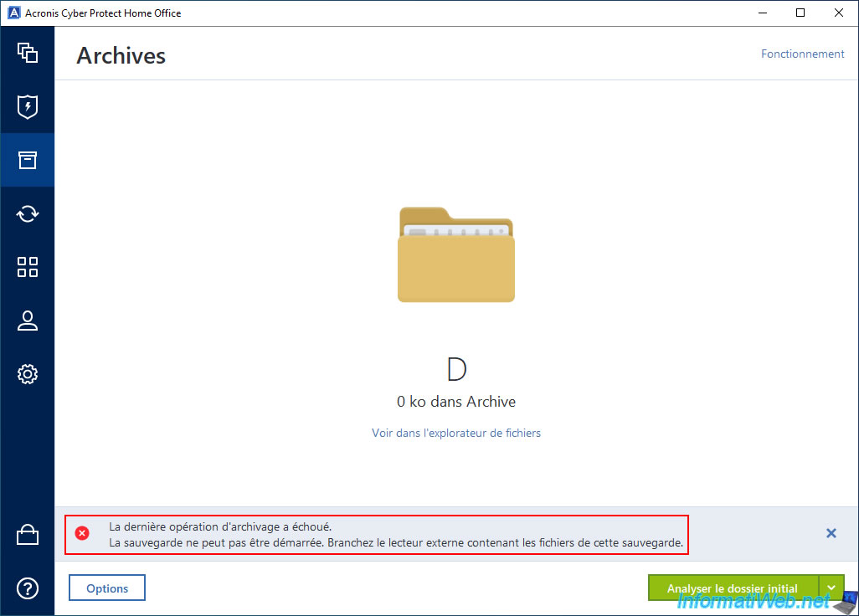Viewport: 859px width, 616px height.
Task: Open the store shopping bag icon
Action: (28, 535)
